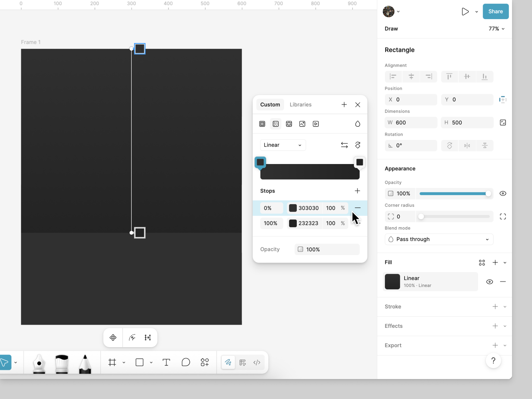Screen dimensions: 532x399
Task: Expand the Blend mode dropdown showing Pass through
Action: tap(439, 239)
